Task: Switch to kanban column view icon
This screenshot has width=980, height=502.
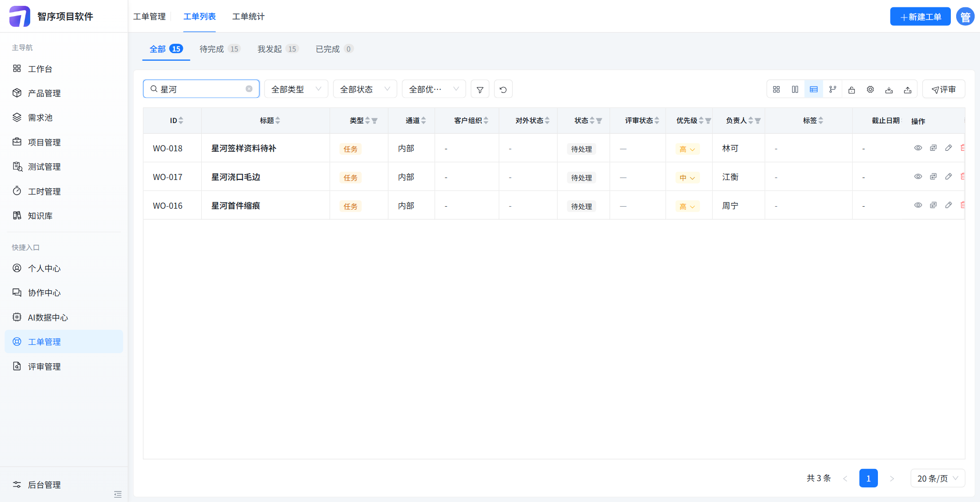Action: [795, 90]
